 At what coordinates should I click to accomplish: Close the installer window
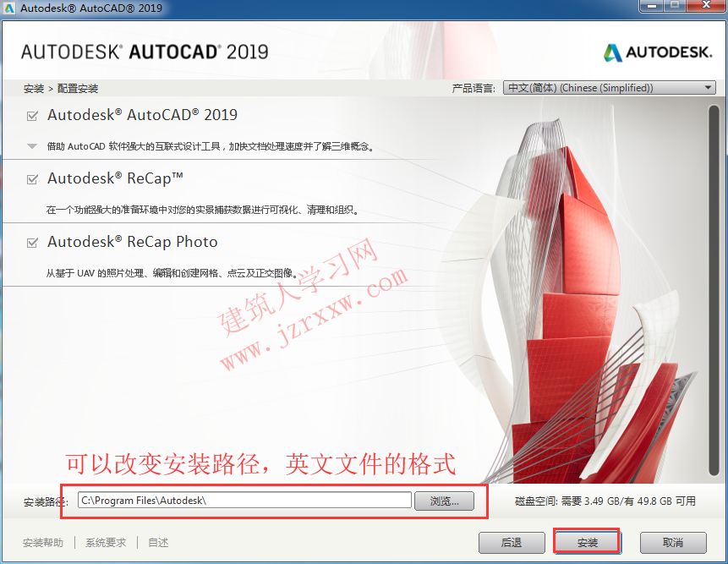coord(706,6)
